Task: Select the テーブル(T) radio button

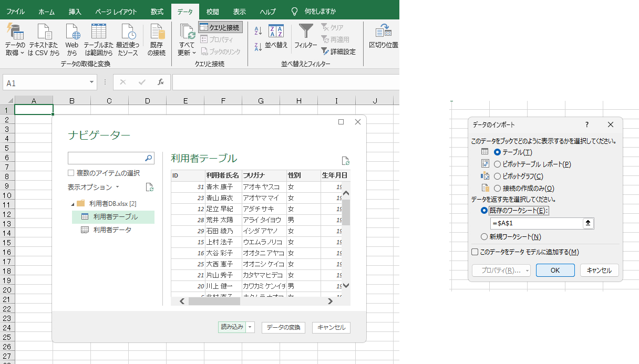Action: [498, 152]
